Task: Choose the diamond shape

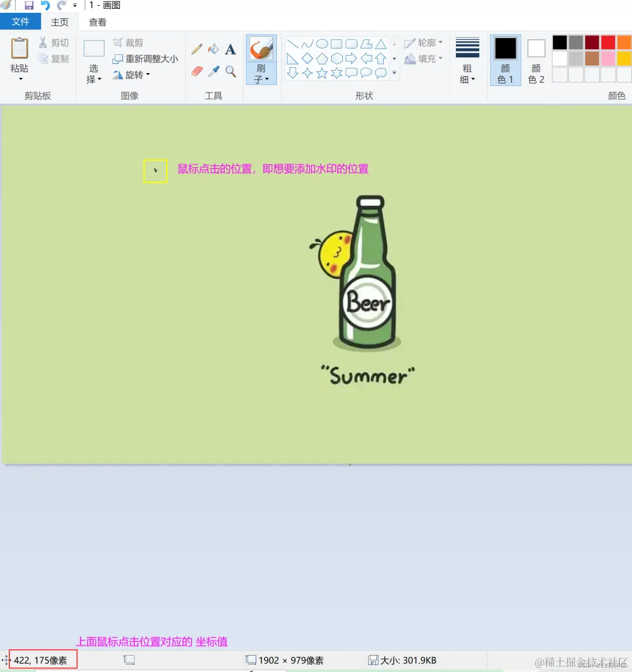Action: pyautogui.click(x=307, y=58)
